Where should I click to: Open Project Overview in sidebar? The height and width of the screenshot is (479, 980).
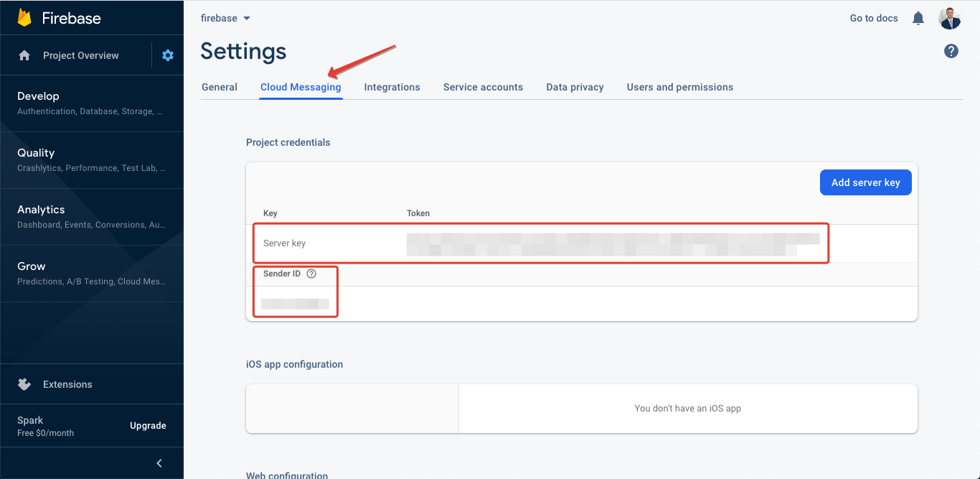(x=81, y=55)
